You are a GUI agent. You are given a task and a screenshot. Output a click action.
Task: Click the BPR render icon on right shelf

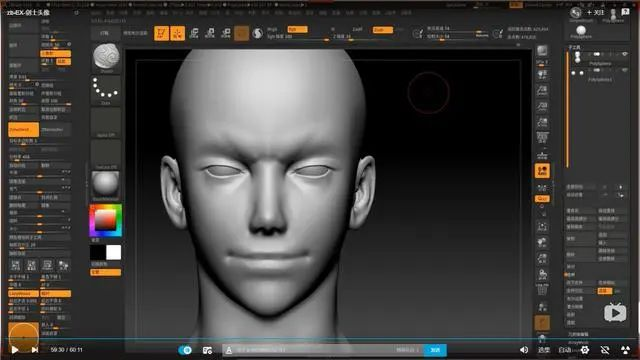[542, 51]
